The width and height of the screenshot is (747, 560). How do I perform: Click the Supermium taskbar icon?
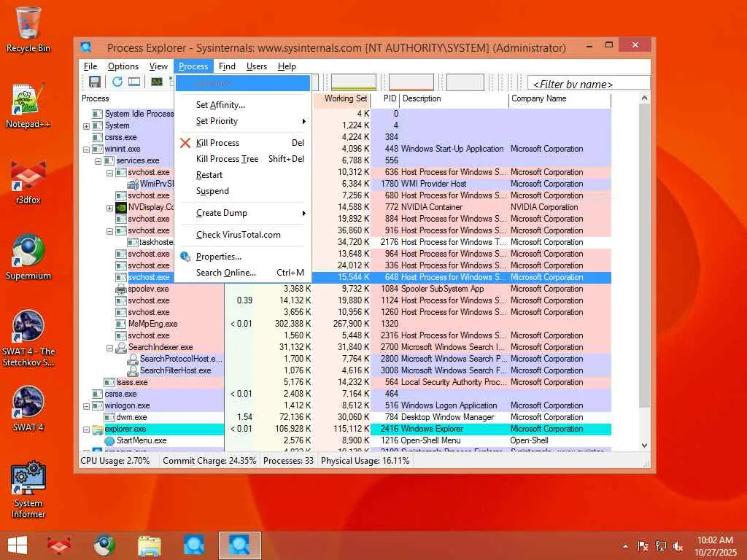click(x=104, y=545)
